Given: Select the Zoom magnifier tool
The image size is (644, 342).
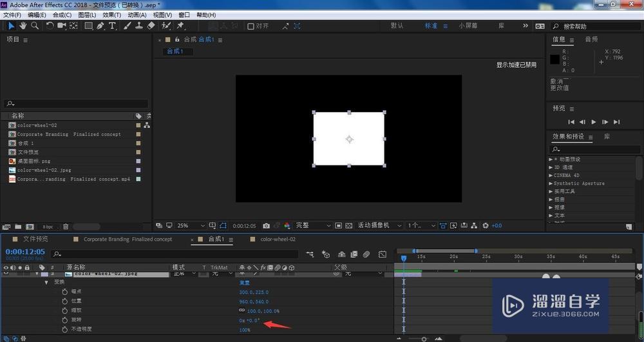Looking at the screenshot, I should pos(35,26).
